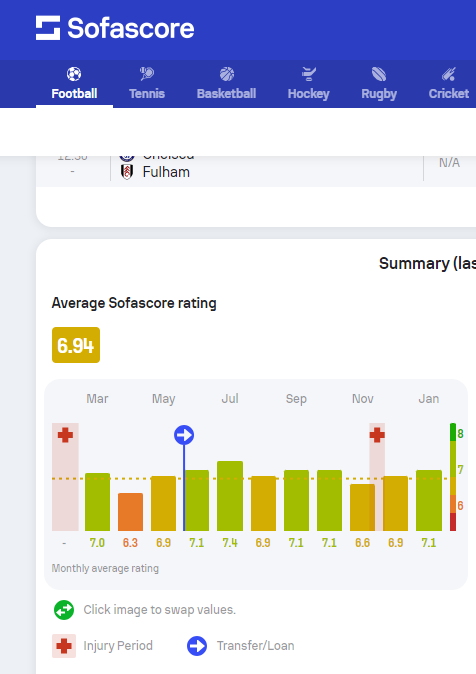Click the Rugby ball icon

379,74
